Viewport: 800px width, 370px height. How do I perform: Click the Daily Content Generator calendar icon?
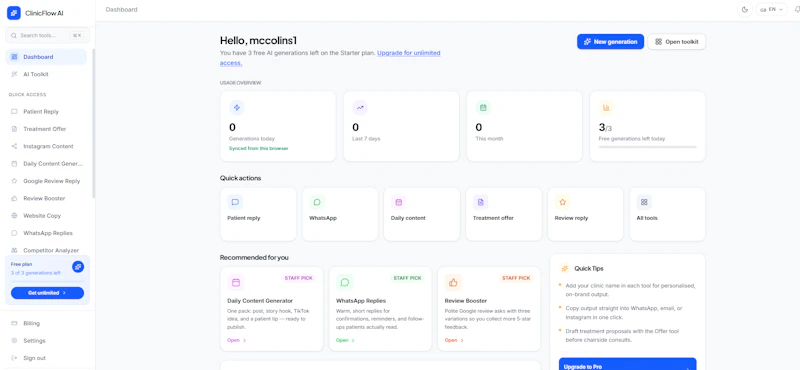point(236,282)
